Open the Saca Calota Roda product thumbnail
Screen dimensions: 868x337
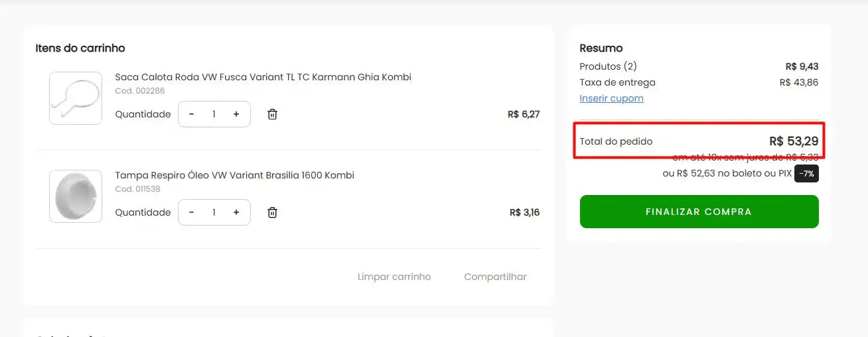(x=76, y=98)
